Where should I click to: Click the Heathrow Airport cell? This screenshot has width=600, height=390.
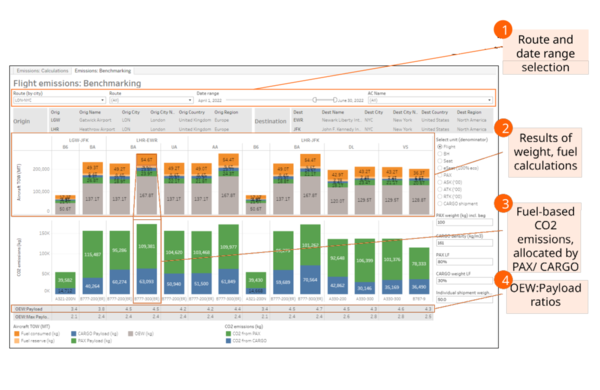[x=97, y=129]
